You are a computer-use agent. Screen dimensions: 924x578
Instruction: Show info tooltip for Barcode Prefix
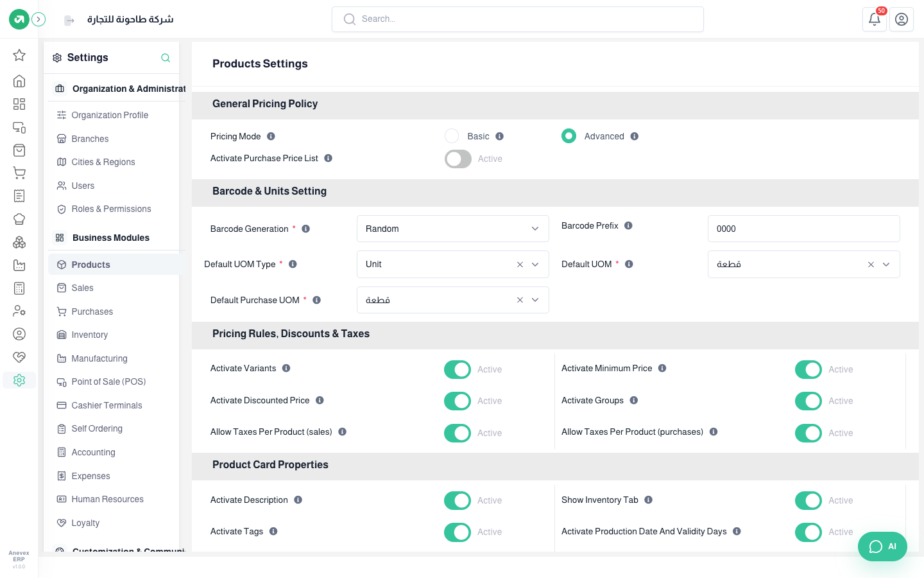tap(628, 225)
